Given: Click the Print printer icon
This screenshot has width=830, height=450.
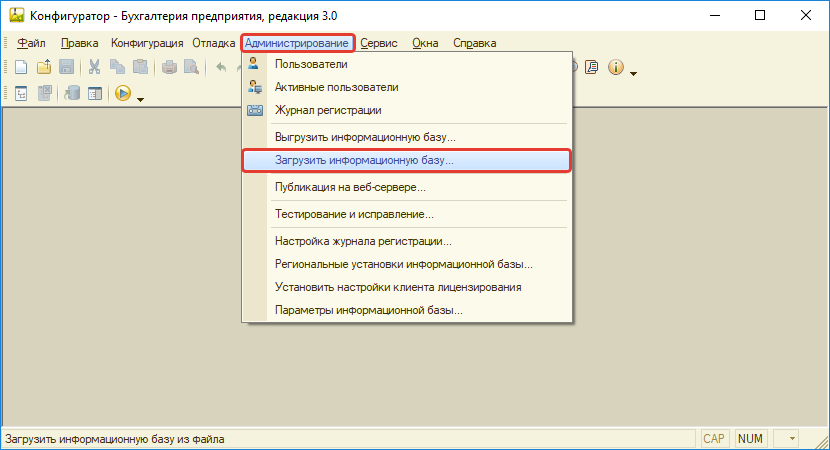Looking at the screenshot, I should coord(169,67).
